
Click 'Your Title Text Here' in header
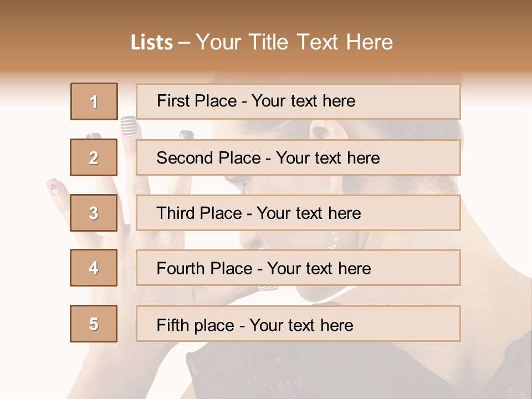294,42
